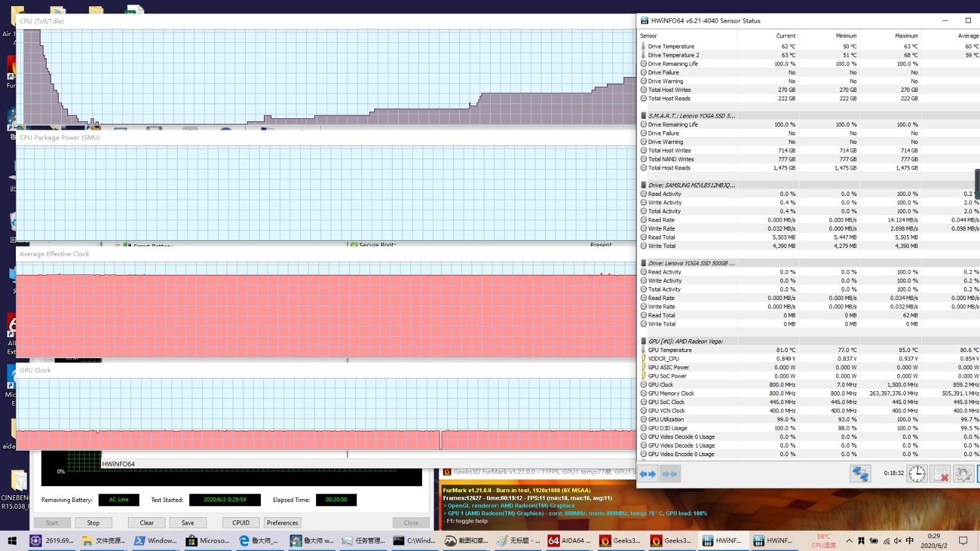Click the CPUID button in AIDA64

[241, 523]
